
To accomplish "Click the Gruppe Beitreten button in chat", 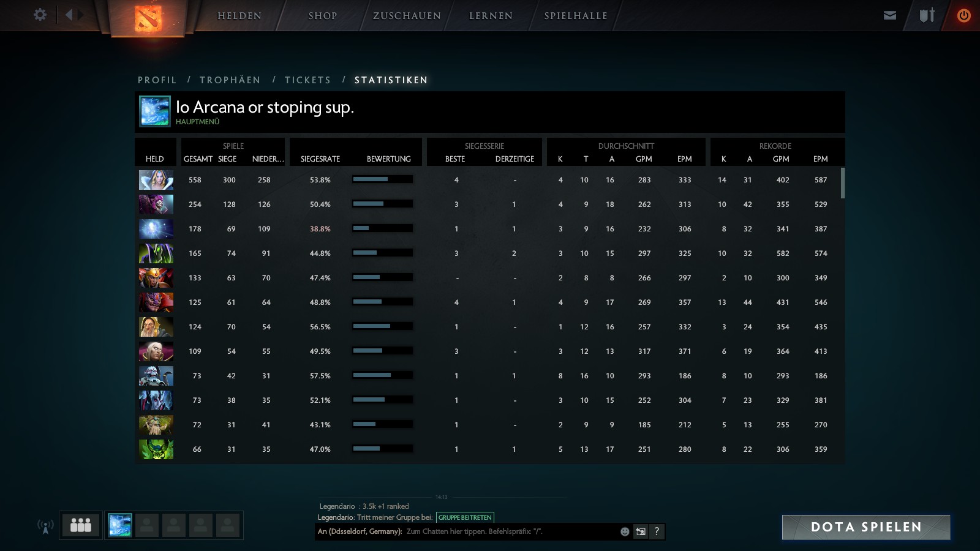I will (x=465, y=517).
